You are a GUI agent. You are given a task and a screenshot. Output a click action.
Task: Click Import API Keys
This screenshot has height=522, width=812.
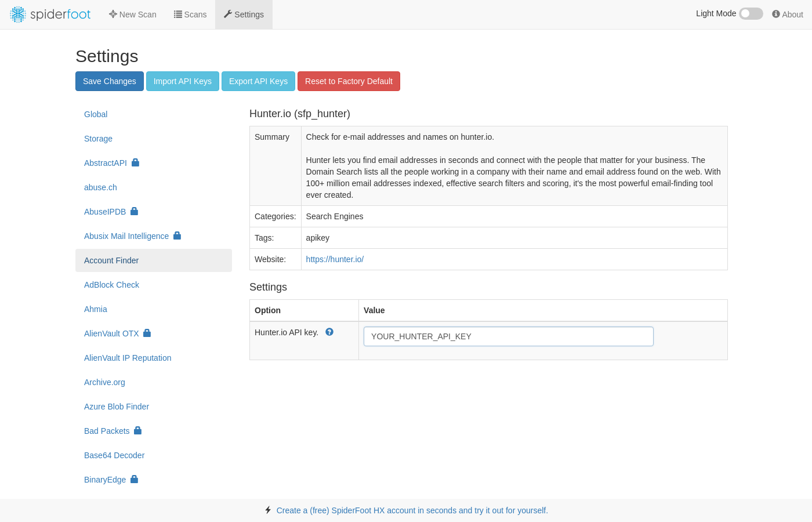click(x=183, y=81)
